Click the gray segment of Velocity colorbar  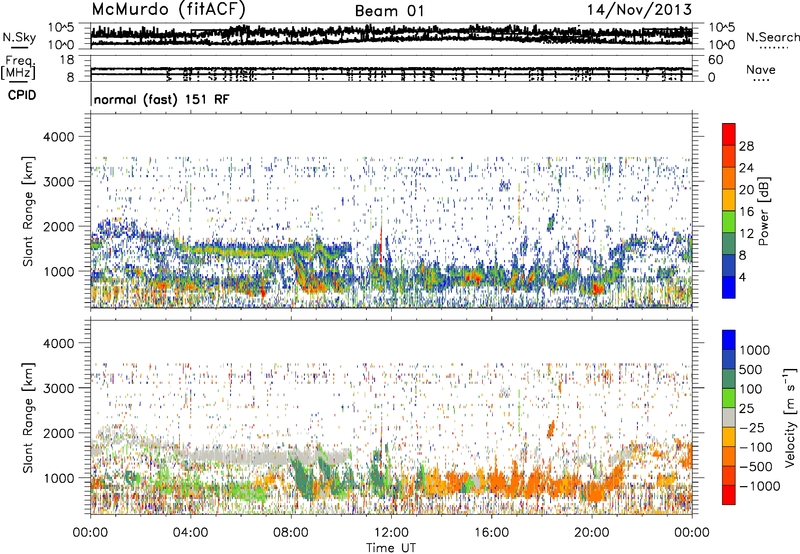click(x=729, y=417)
